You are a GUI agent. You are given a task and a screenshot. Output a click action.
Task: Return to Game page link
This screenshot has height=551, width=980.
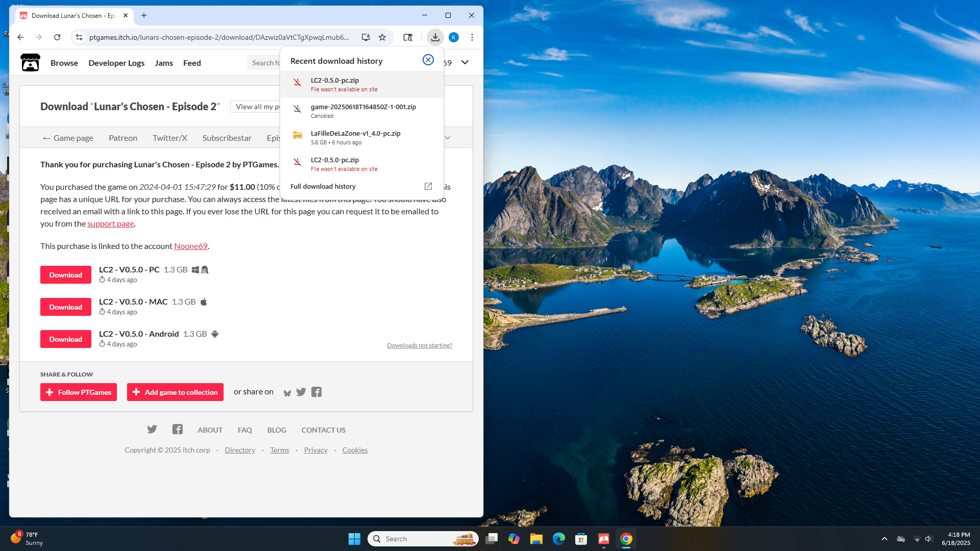(x=68, y=138)
